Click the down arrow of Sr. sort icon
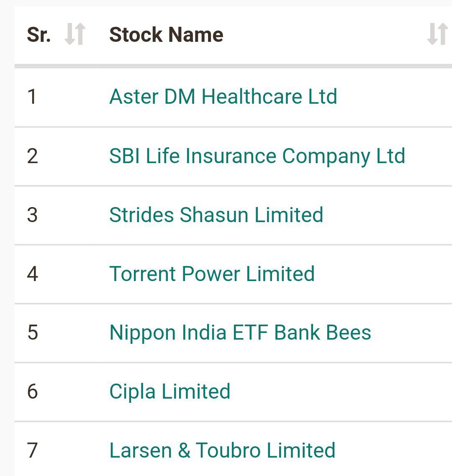The width and height of the screenshot is (452, 476). pyautogui.click(x=69, y=34)
